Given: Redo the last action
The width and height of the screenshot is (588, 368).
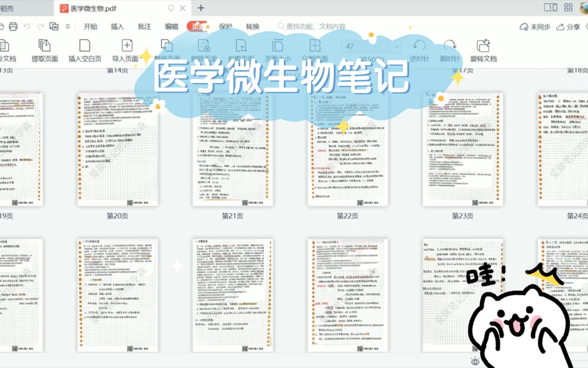Looking at the screenshot, I should point(41,27).
